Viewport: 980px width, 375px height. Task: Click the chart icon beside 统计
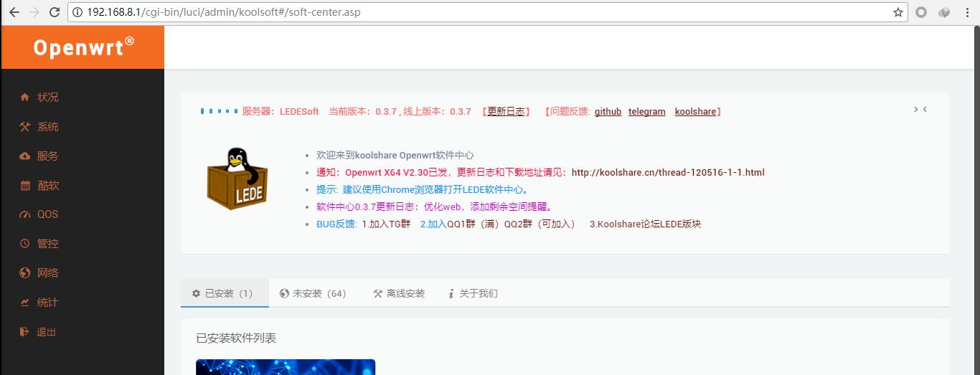click(25, 303)
